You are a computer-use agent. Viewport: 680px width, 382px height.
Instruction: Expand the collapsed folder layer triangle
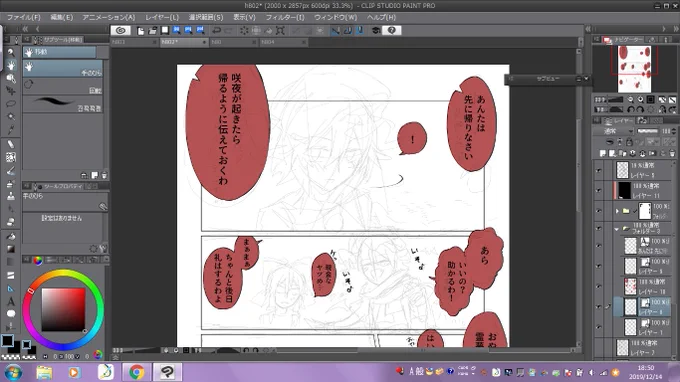pos(617,211)
